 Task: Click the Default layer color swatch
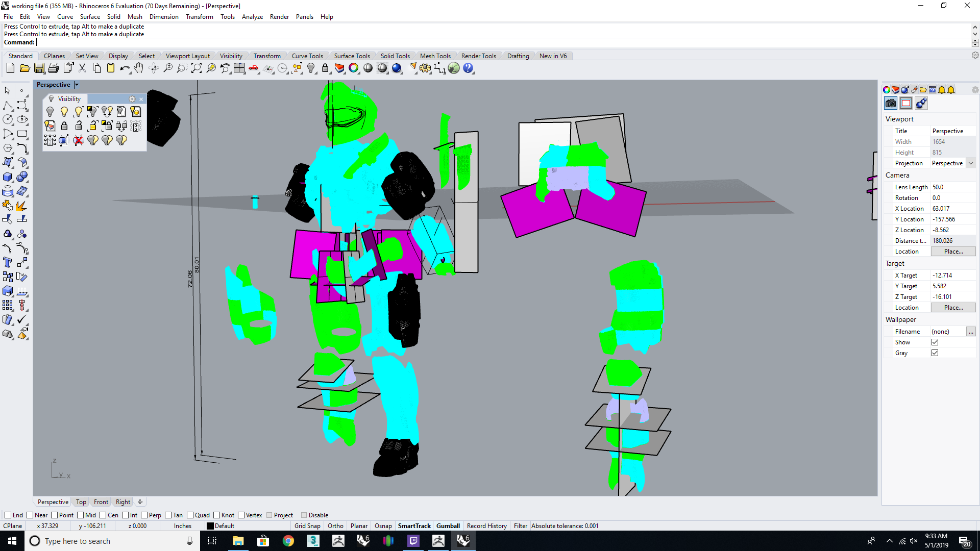pos(210,526)
